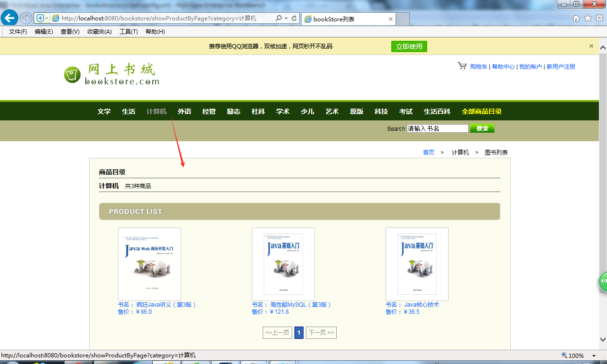Click book title 疯狂Java讲义（第3版）
The image size is (607, 364).
pyautogui.click(x=166, y=305)
